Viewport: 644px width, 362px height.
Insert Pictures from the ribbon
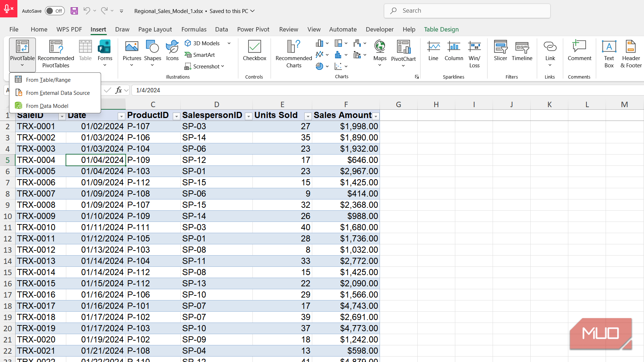tap(132, 54)
